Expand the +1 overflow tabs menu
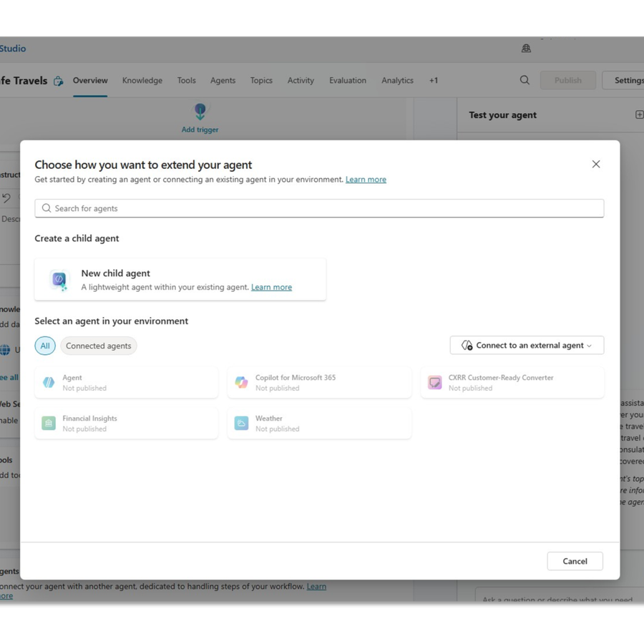Screen dimensions: 644x644 pos(434,80)
